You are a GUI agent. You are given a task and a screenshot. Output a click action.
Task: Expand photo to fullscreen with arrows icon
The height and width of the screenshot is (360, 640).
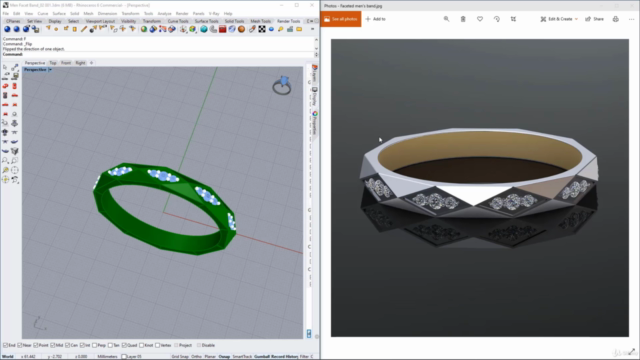tap(632, 351)
